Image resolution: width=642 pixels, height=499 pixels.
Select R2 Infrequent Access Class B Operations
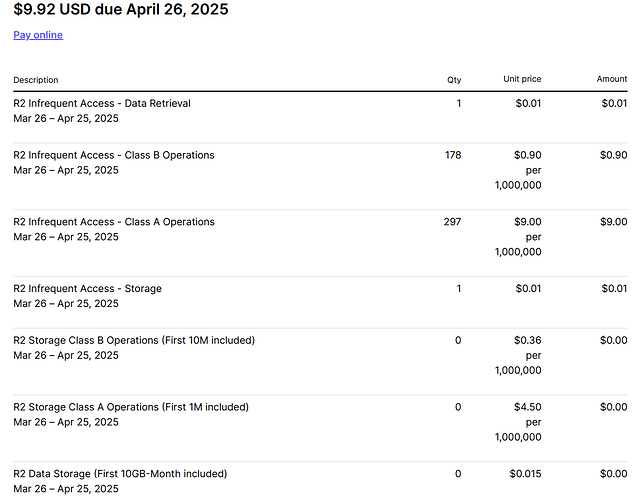click(x=320, y=176)
